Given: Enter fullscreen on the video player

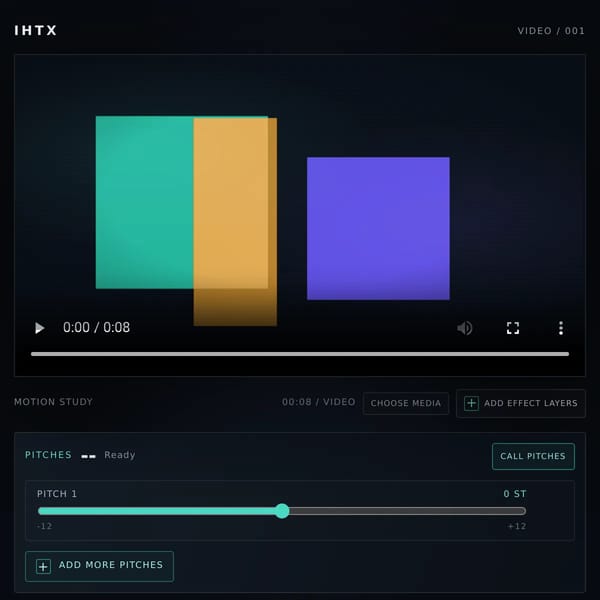Looking at the screenshot, I should tap(513, 328).
